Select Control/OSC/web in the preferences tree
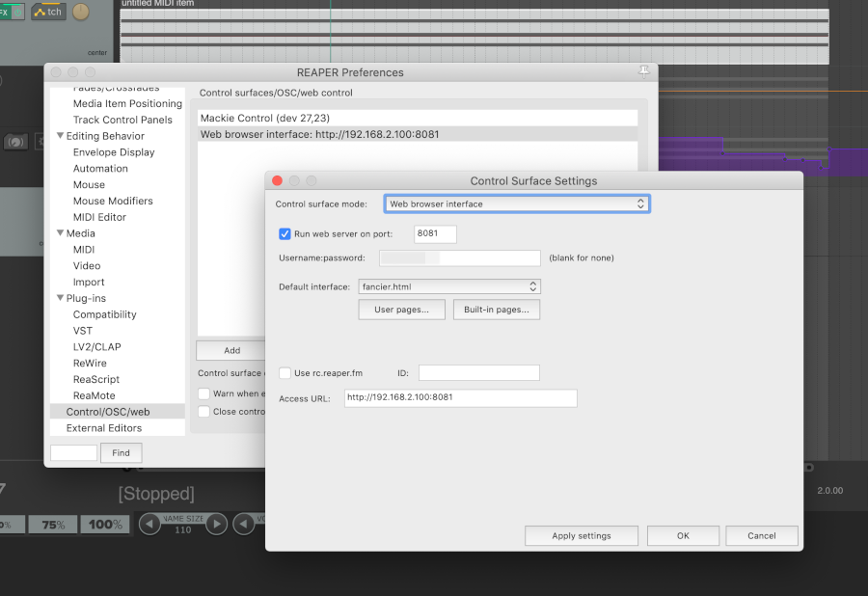Screen dimensions: 868x596 pyautogui.click(x=108, y=412)
